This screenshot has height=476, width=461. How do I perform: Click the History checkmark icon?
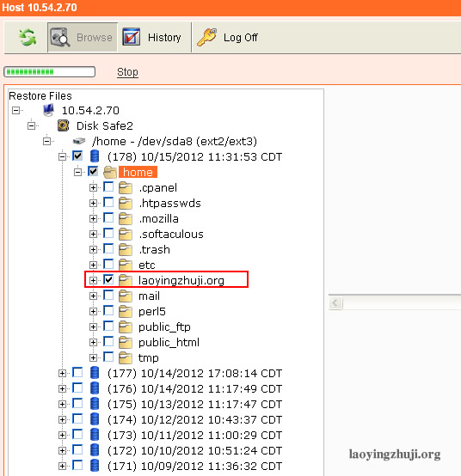point(132,37)
